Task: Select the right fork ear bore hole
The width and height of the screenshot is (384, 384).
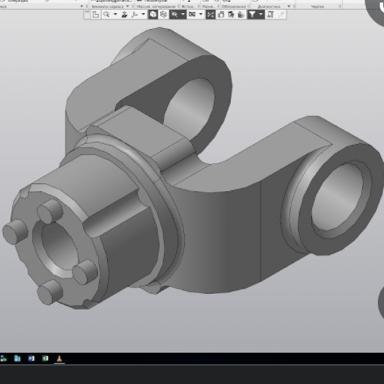Action: pyautogui.click(x=338, y=196)
